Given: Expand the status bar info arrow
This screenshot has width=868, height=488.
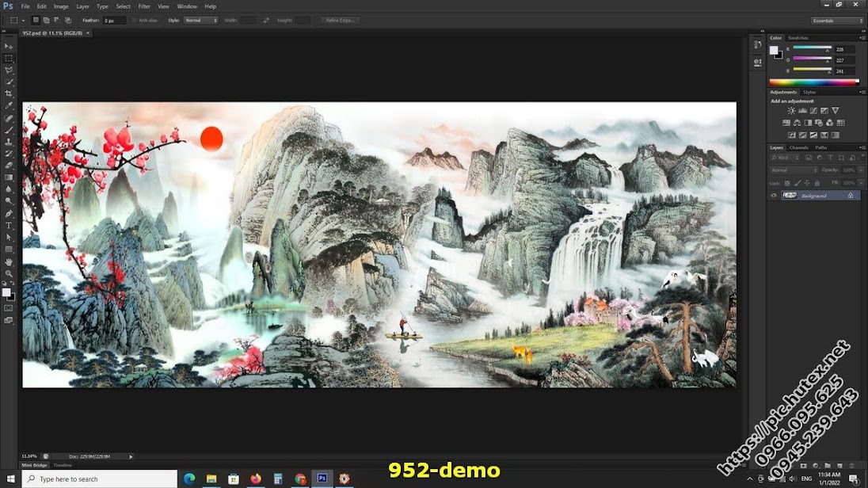Looking at the screenshot, I should (x=131, y=457).
